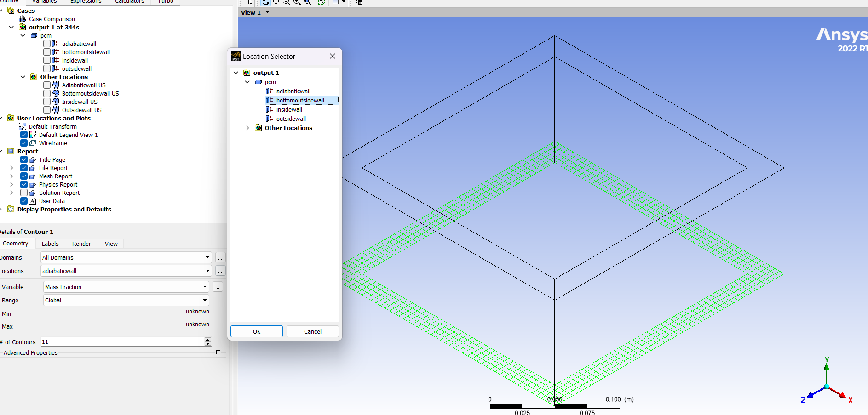The height and width of the screenshot is (415, 868).
Task: Enable the adiabaticwall checkbox in the outline
Action: (x=47, y=44)
